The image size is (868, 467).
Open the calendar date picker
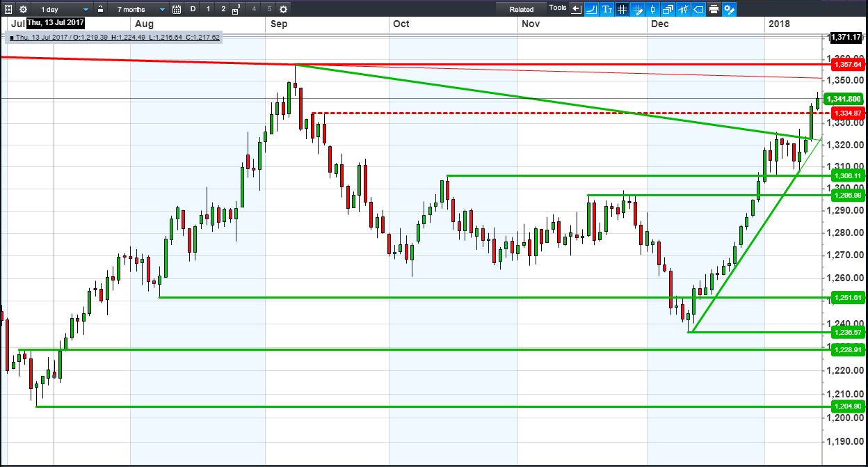(x=177, y=10)
